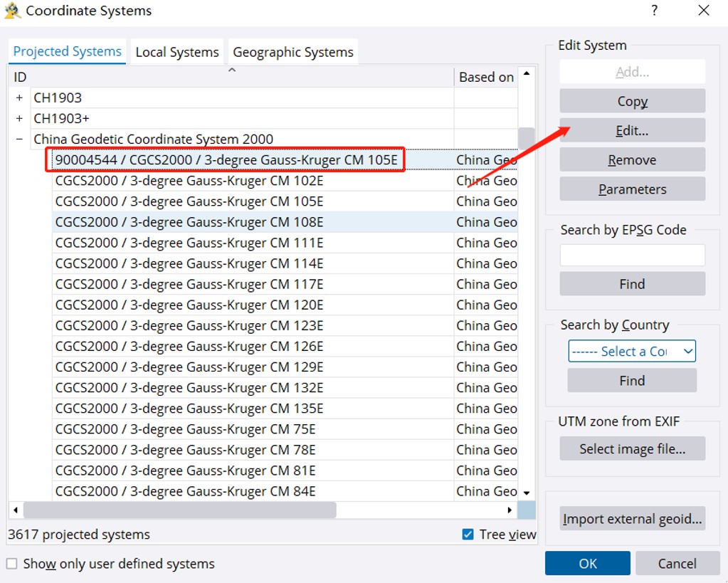Screen dimensions: 728x583
Task: Toggle the Tree view checkbox
Action: tap(468, 534)
